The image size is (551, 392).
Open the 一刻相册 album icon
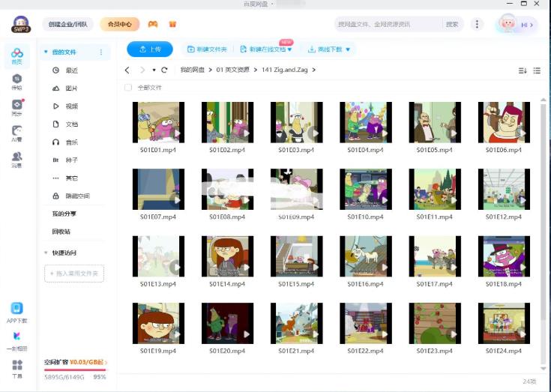click(16, 336)
